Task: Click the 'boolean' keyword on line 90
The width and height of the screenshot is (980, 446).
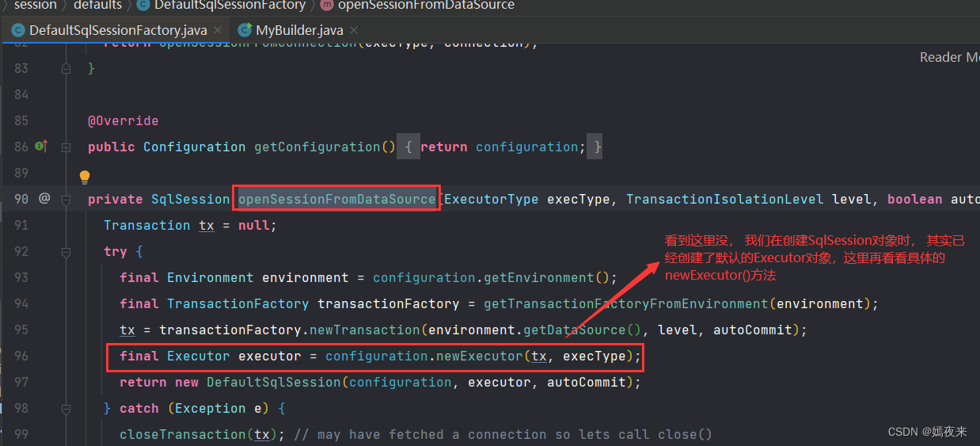Action: (915, 199)
